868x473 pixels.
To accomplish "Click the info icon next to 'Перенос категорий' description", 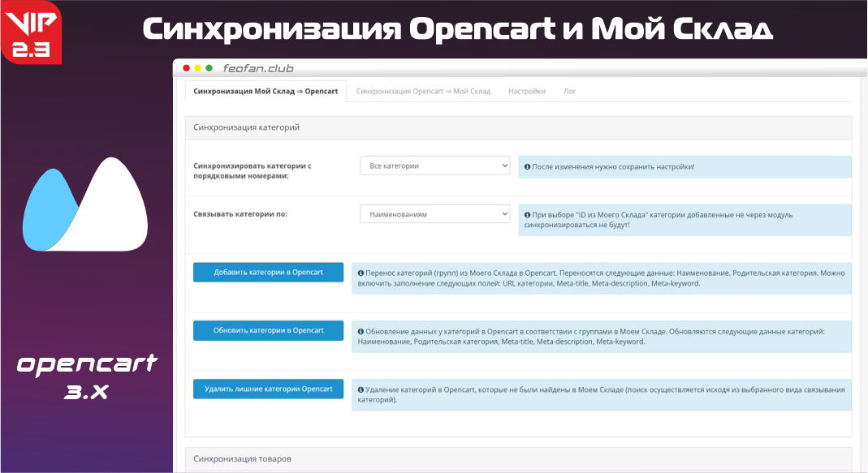I will click(361, 273).
